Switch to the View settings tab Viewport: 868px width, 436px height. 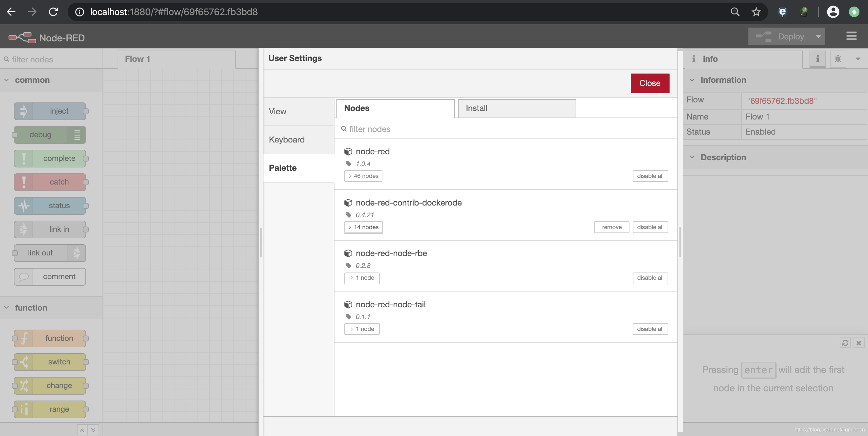(299, 111)
